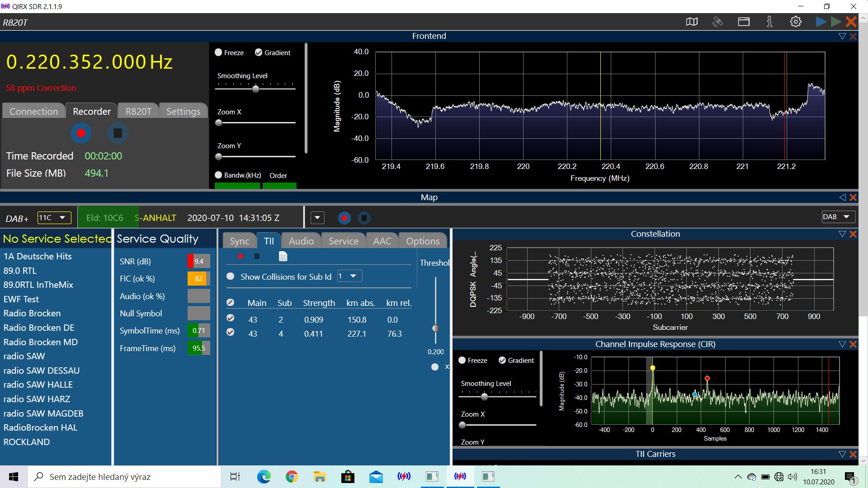Adjust TII Threshold vertical slider
Screen dimensions: 868x488
(435, 328)
